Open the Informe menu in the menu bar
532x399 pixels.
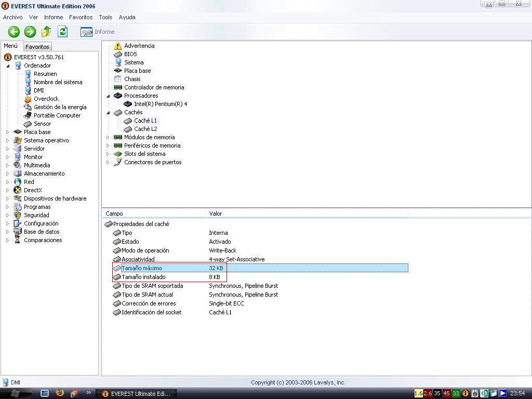pos(54,17)
